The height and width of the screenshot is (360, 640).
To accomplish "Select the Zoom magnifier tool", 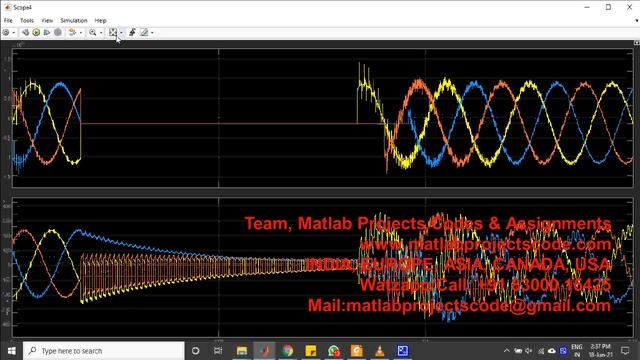I will tap(93, 32).
